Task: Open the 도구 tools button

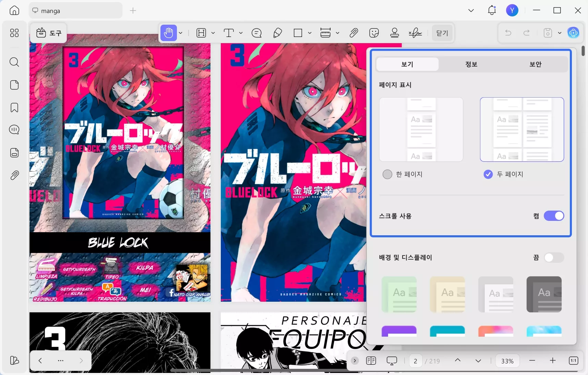Action: pyautogui.click(x=49, y=33)
